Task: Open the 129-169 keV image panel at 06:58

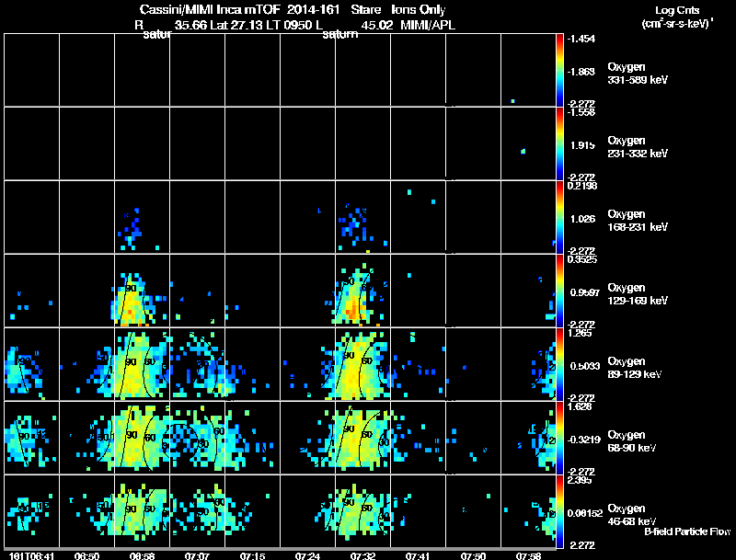Action: pos(143,291)
